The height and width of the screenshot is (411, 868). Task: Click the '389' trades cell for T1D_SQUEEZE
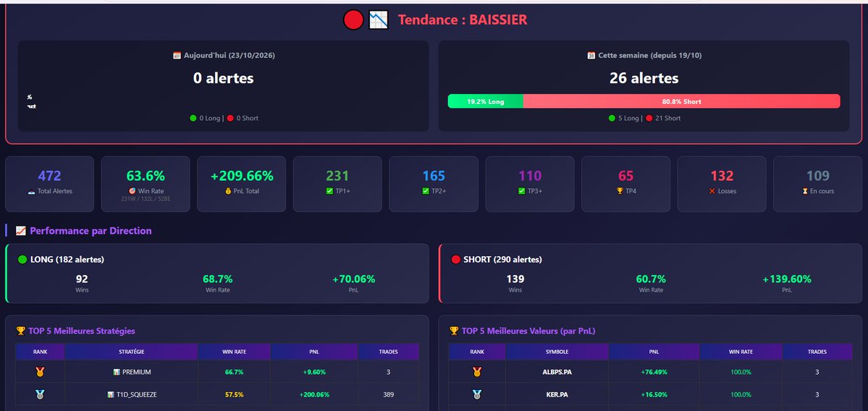tap(388, 395)
